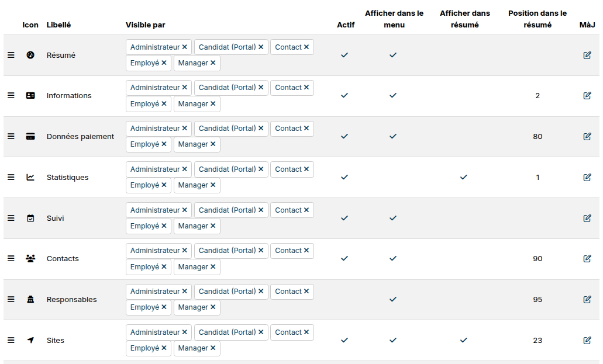
Task: Toggle Afficher dans le menu for Responsables
Action: click(393, 299)
